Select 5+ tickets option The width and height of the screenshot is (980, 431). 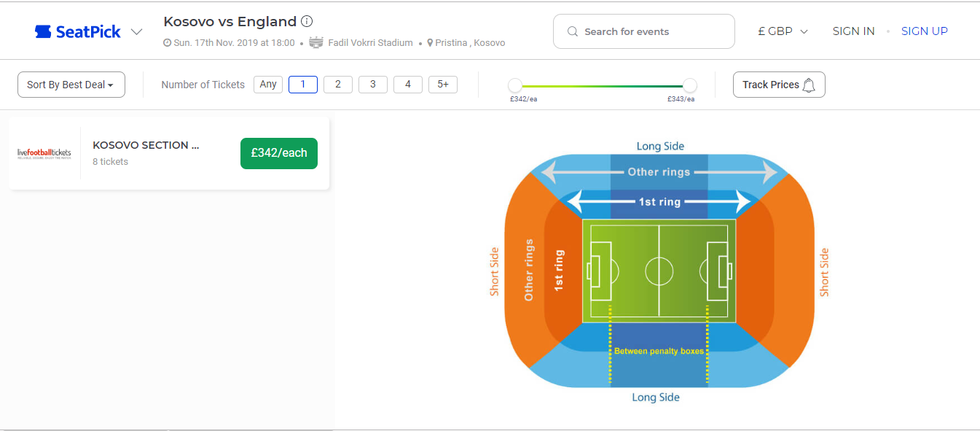pyautogui.click(x=443, y=85)
